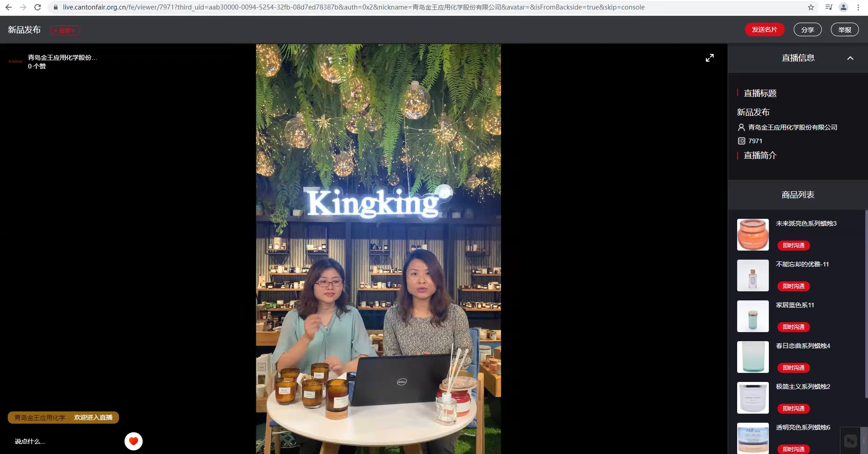Click the 举报 report button
This screenshot has height=454, width=868.
point(844,29)
